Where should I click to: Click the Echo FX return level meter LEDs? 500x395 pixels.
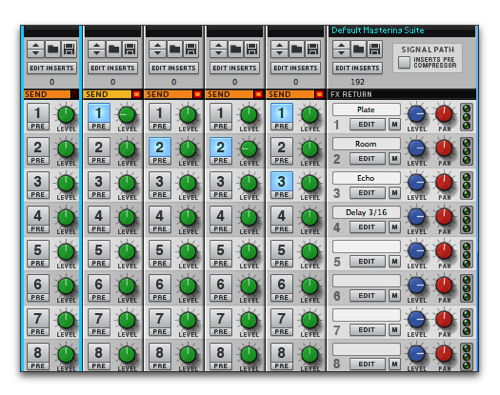point(466,186)
